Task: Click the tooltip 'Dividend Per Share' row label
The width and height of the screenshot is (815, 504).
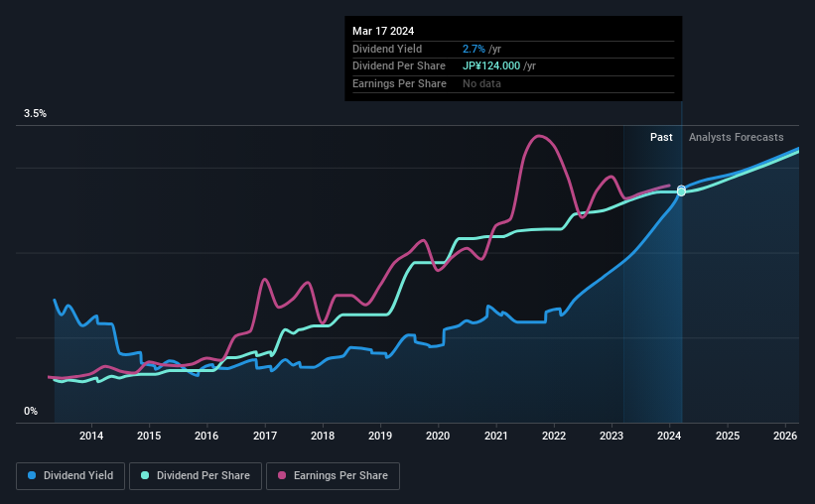Action: [399, 66]
